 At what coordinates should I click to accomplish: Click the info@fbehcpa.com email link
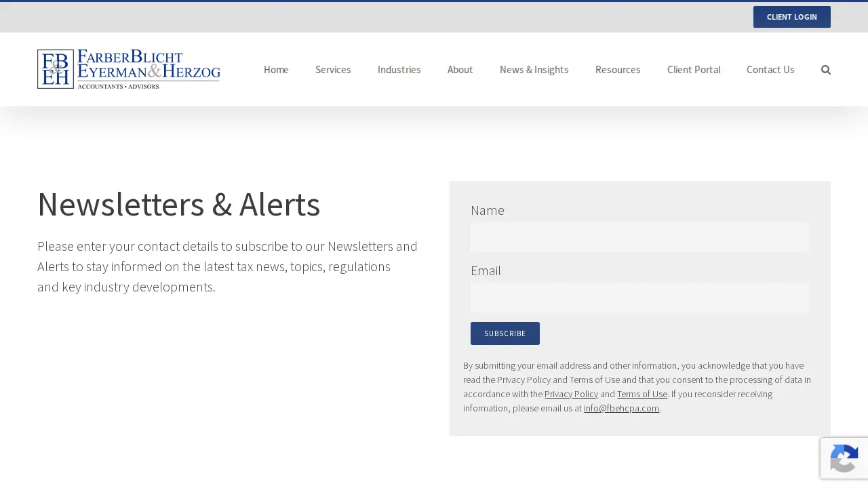621,408
